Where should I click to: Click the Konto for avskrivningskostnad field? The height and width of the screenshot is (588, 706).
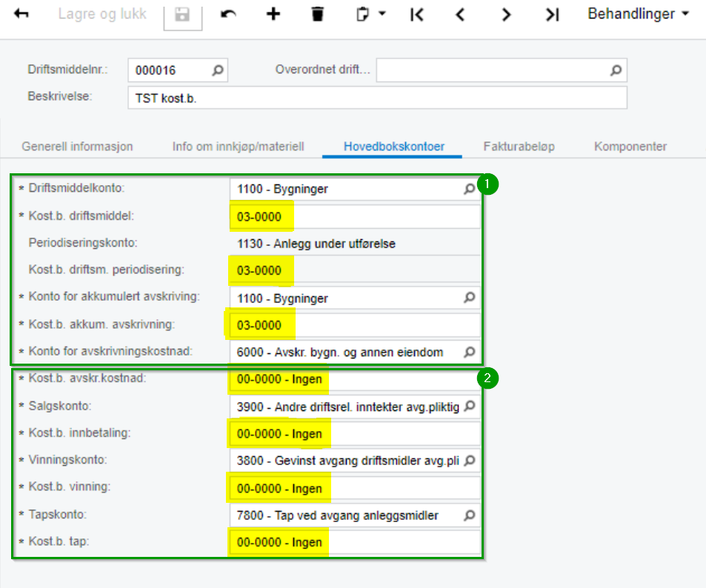(x=355, y=352)
